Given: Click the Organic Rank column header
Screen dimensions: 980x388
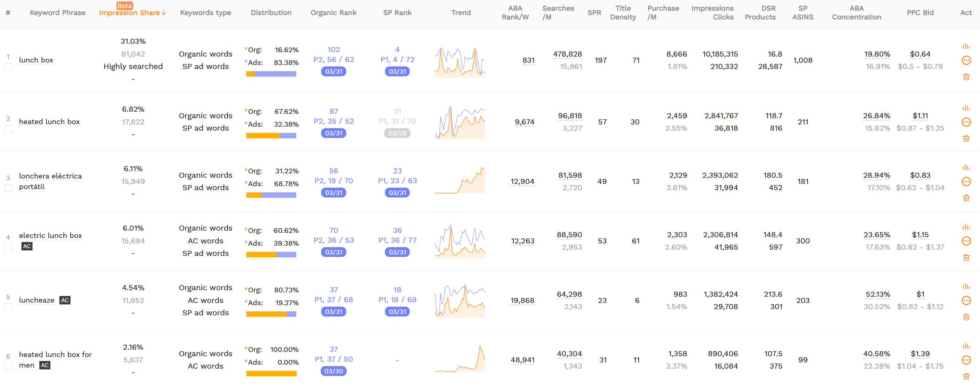Looking at the screenshot, I should tap(333, 12).
